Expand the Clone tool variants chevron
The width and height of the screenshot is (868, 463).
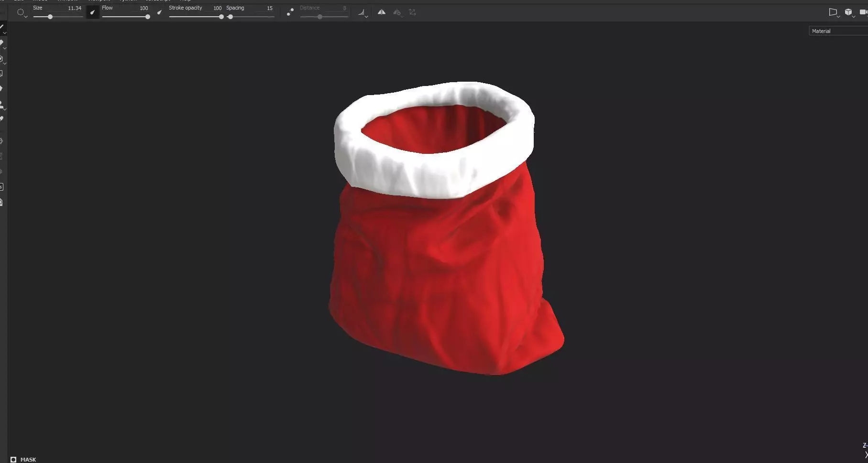click(x=5, y=109)
